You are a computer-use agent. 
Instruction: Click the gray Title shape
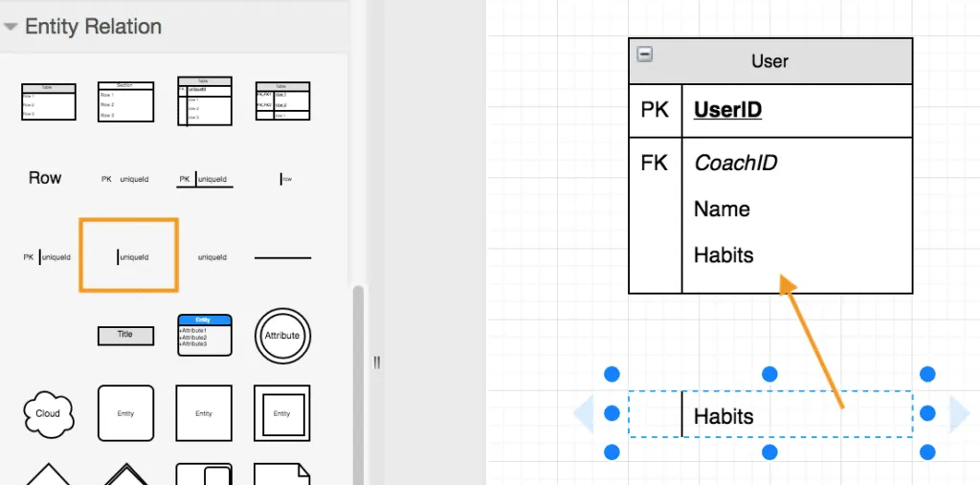coord(125,336)
